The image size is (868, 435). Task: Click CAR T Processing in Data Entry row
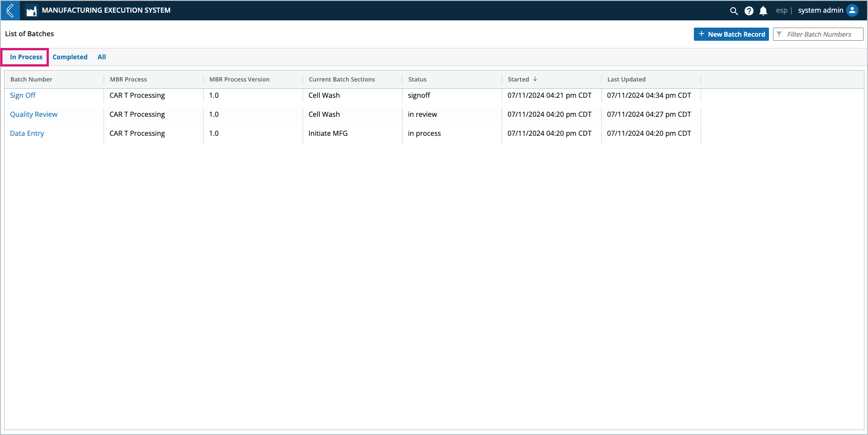point(137,134)
